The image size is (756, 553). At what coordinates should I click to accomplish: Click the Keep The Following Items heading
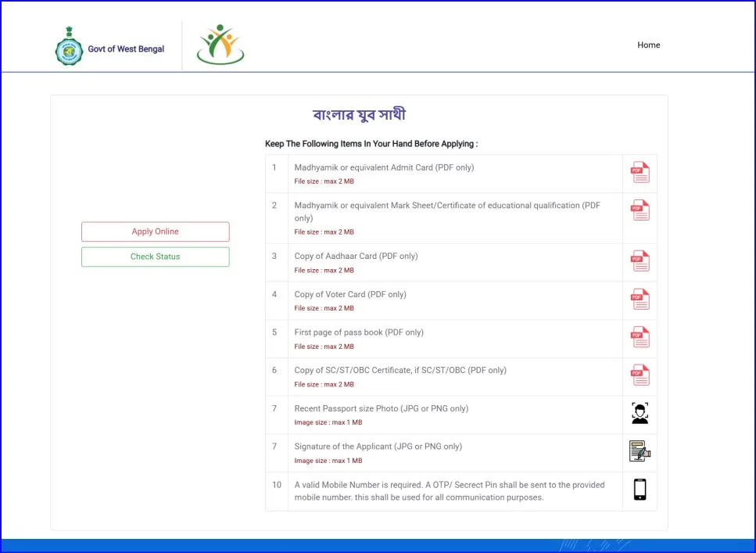(x=371, y=143)
